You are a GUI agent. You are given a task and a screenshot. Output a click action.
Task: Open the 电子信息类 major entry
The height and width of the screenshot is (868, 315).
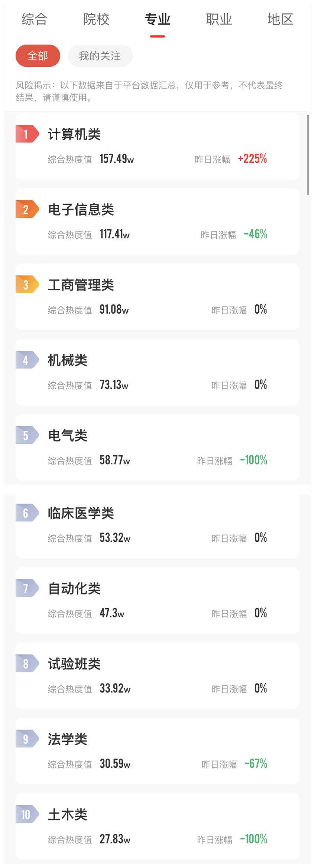click(x=81, y=210)
